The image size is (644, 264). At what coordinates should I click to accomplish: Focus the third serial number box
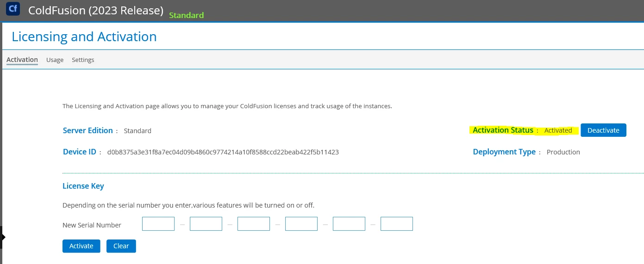tap(254, 224)
